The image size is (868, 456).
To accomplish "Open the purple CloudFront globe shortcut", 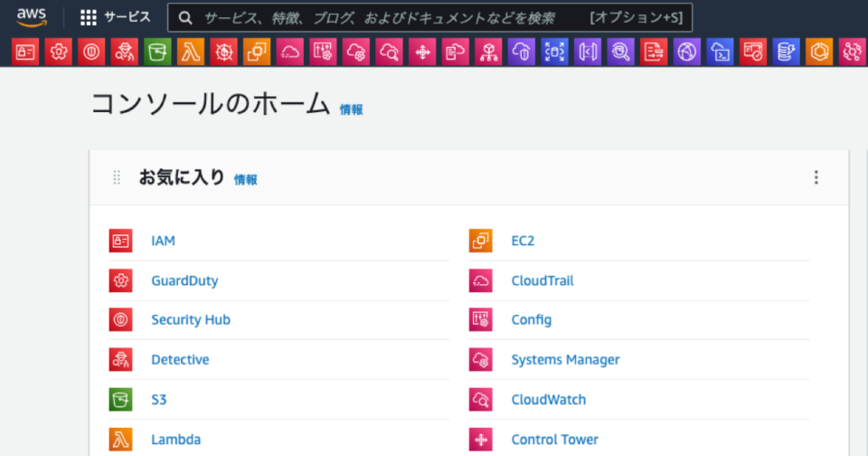I will 687,52.
